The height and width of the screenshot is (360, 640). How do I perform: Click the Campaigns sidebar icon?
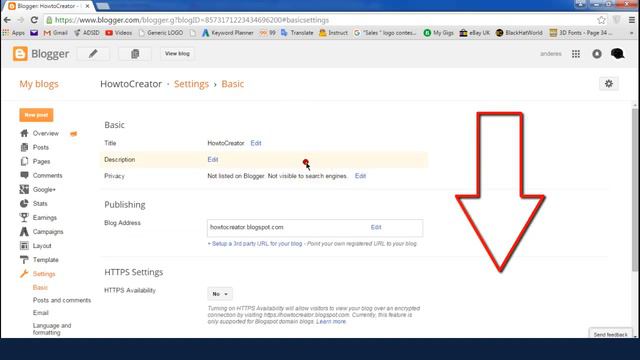(24, 231)
